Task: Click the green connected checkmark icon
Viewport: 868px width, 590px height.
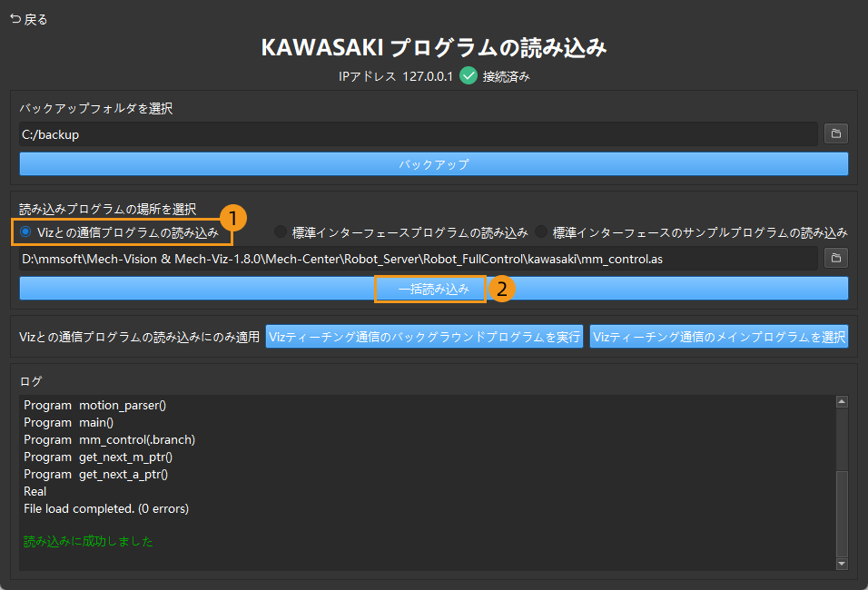Action: click(x=469, y=76)
